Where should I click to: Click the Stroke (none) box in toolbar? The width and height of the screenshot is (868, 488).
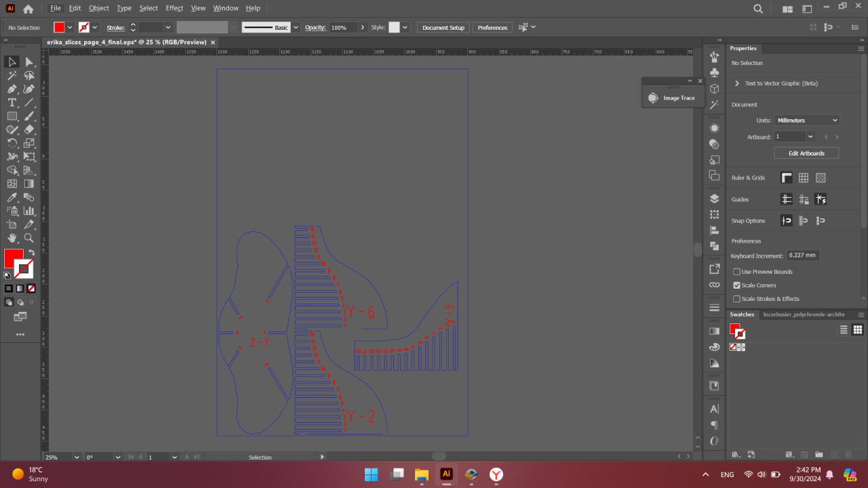pyautogui.click(x=24, y=269)
